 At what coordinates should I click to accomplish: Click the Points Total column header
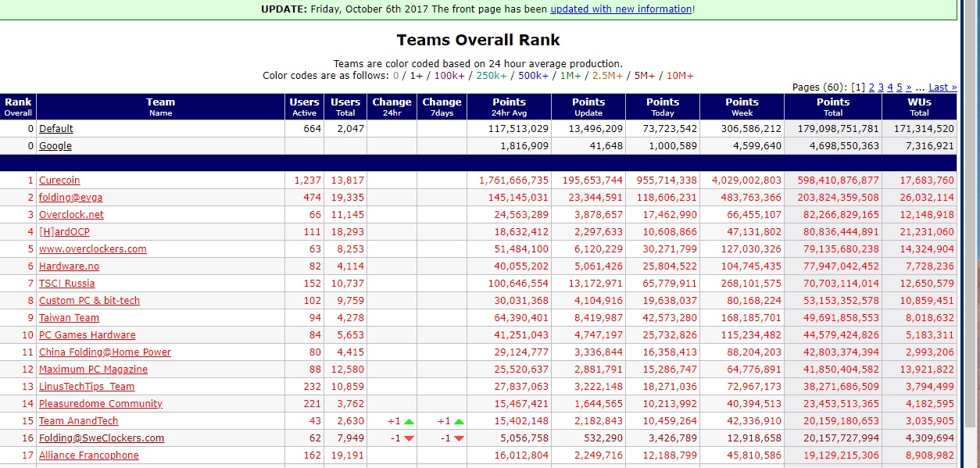click(833, 107)
